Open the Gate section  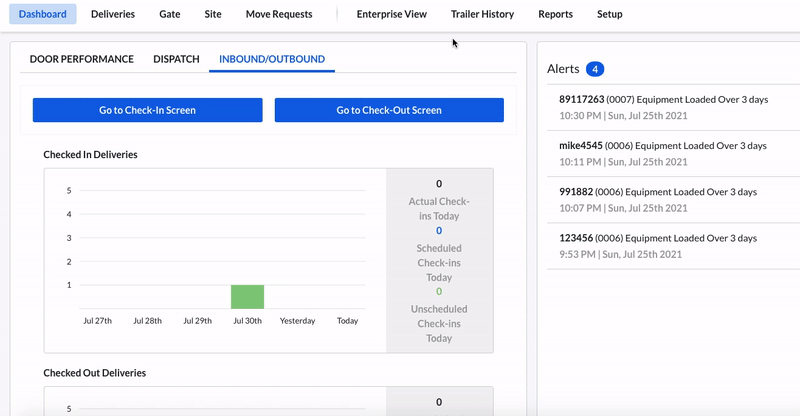170,14
